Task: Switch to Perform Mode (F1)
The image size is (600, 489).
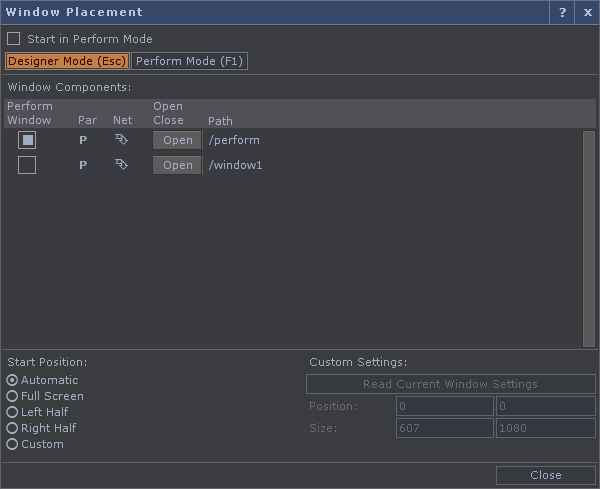Action: tap(189, 61)
